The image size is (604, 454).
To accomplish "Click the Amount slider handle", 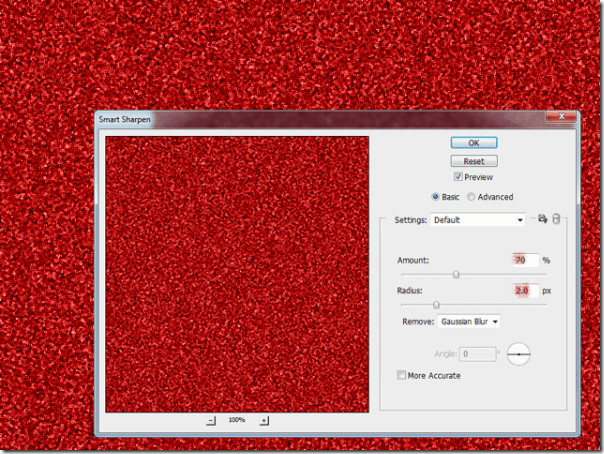I will [456, 274].
